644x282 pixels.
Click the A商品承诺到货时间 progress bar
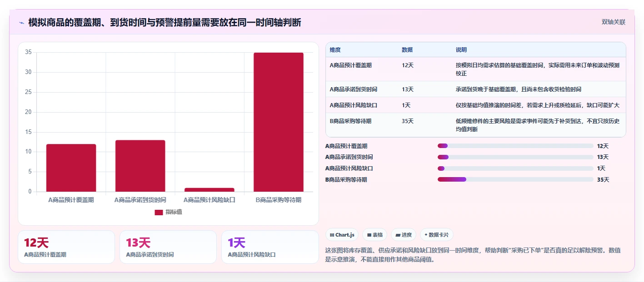515,157
